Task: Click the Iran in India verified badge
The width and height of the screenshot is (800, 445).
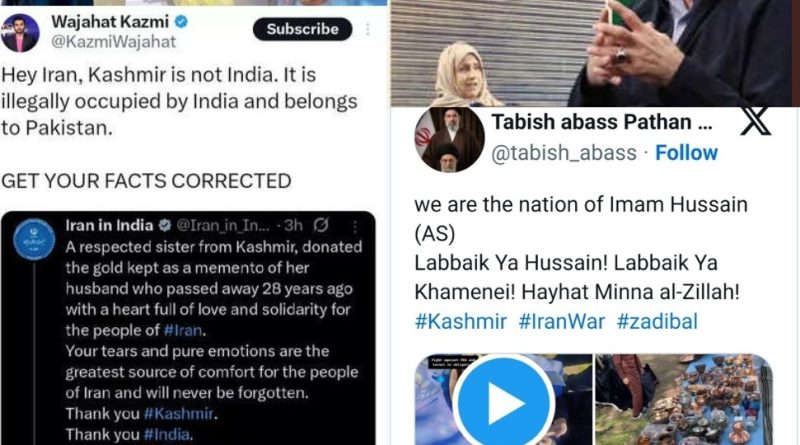Action: click(165, 225)
